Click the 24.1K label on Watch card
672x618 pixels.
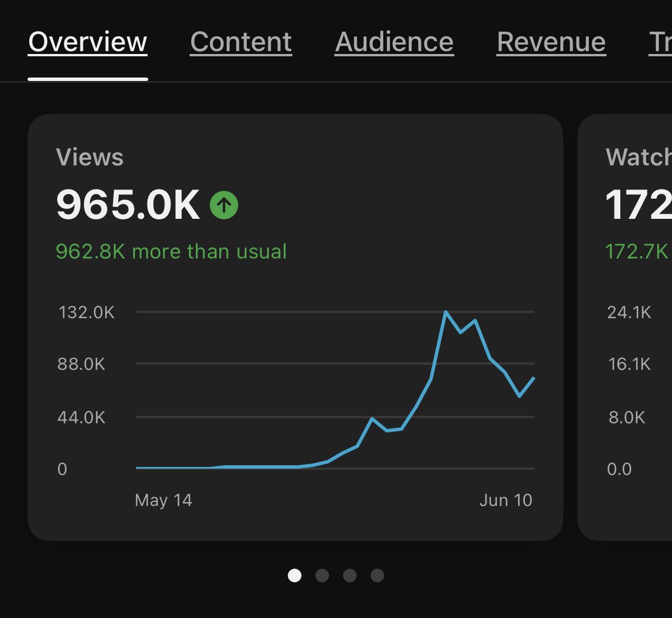(629, 312)
